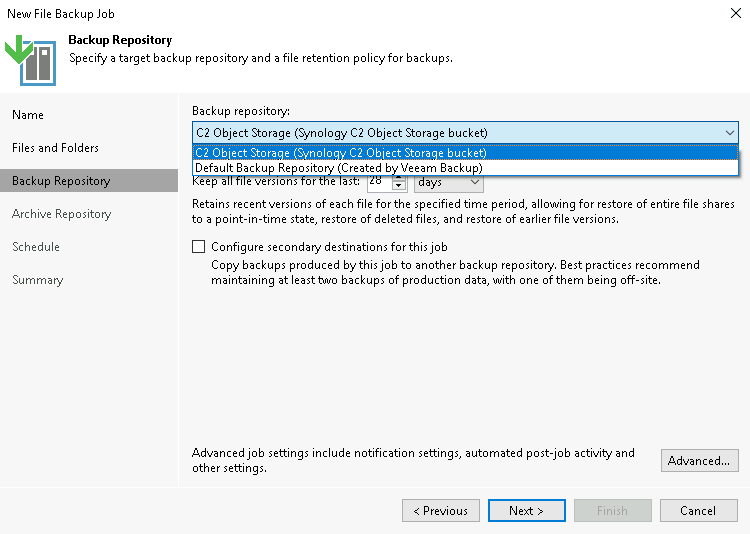Screen dimensions: 750x534
Task: Go to the Summary step
Action: (38, 280)
